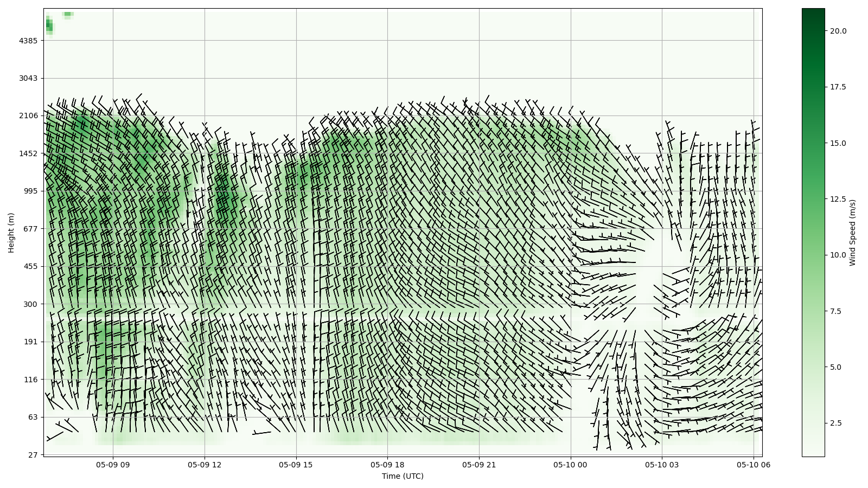Click the 63 height tick label

[33, 417]
